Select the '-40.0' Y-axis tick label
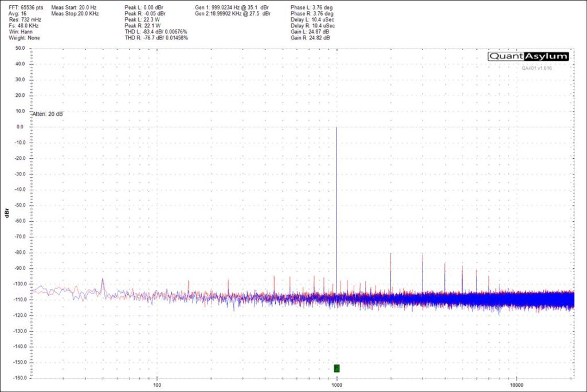The height and width of the screenshot is (392, 587). 19,190
